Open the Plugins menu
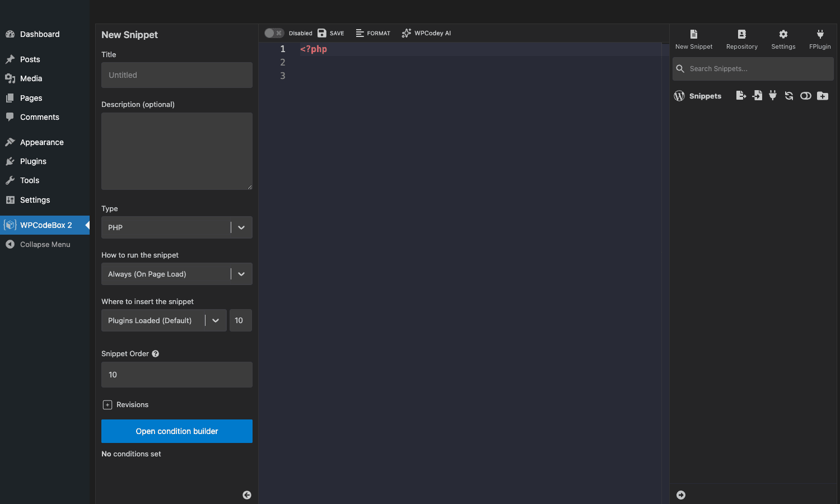This screenshot has height=504, width=840. (x=45, y=161)
